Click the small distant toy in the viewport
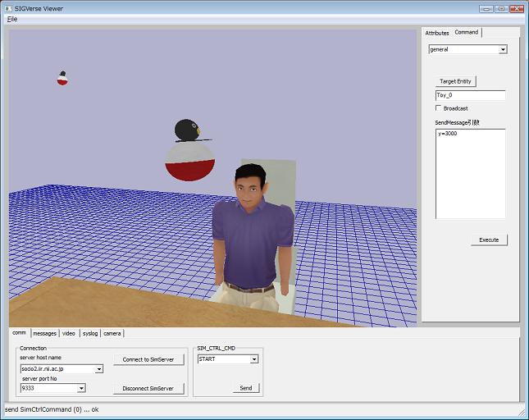 pyautogui.click(x=62, y=78)
